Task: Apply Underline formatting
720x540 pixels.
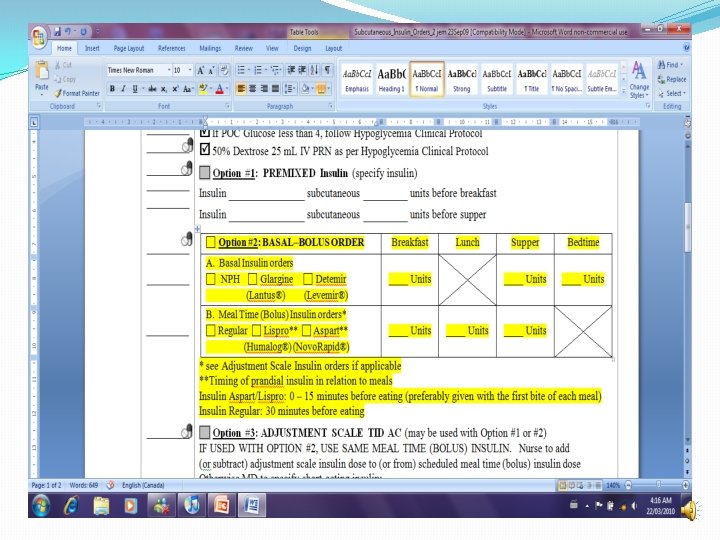Action: [135, 89]
